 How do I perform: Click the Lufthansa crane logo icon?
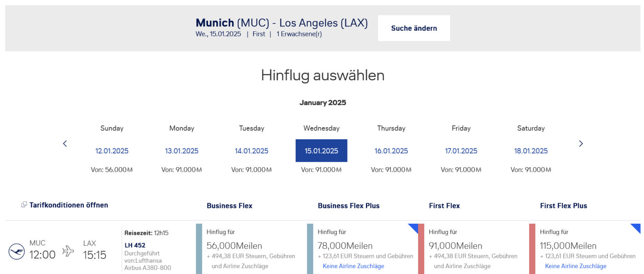[x=17, y=251]
